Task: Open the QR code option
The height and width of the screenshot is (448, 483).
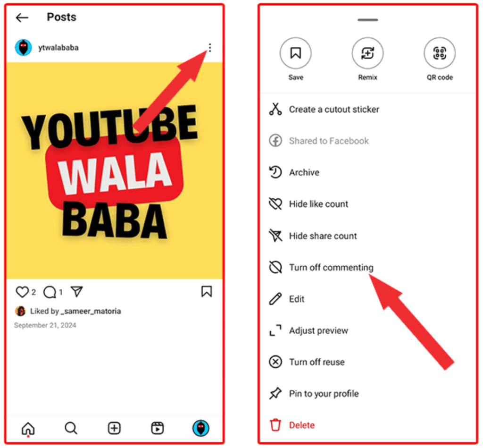Action: (440, 53)
